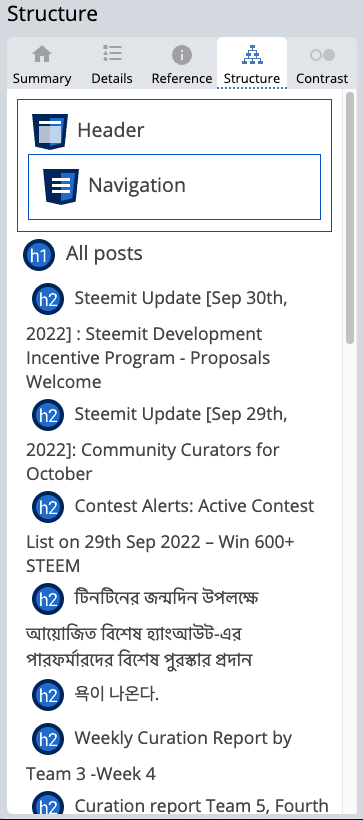Screen dimensions: 363x820
Task: Click the Navigation landmark shield icon
Action: point(61,186)
